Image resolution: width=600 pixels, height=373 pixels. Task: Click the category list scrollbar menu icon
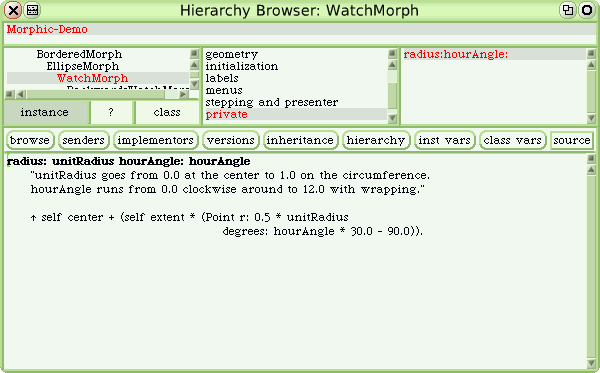392,54
